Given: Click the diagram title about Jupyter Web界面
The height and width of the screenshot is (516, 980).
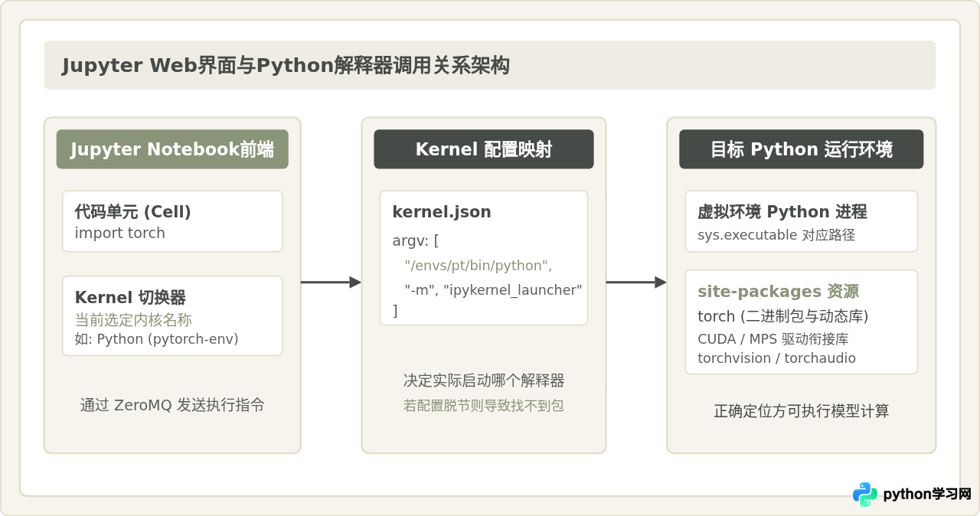Looking at the screenshot, I should pos(286,66).
